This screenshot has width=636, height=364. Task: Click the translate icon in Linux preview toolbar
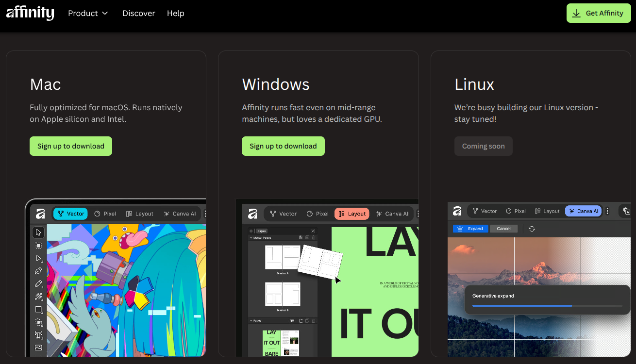coord(627,211)
